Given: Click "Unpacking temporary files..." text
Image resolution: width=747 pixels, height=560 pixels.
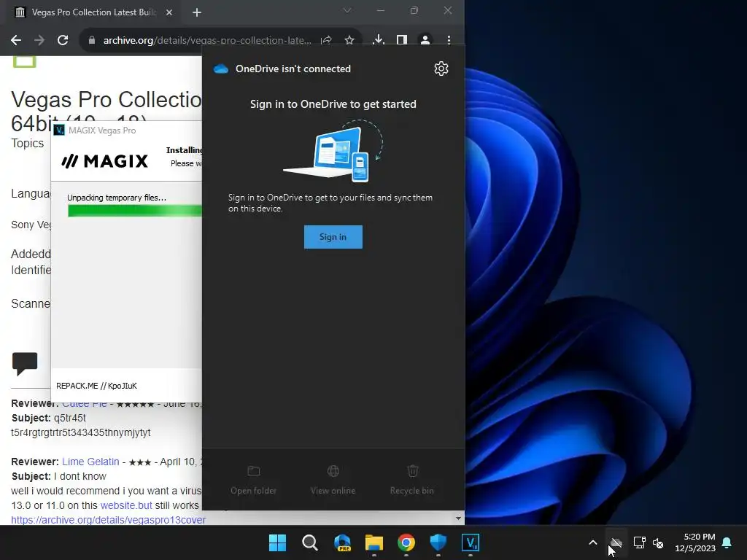Looking at the screenshot, I should pyautogui.click(x=117, y=198).
